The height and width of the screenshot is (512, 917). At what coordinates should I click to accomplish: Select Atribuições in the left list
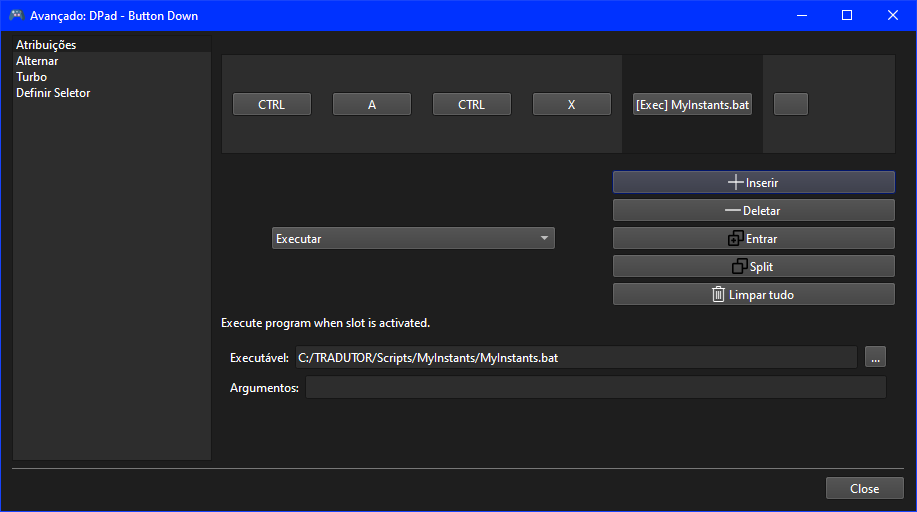point(46,45)
